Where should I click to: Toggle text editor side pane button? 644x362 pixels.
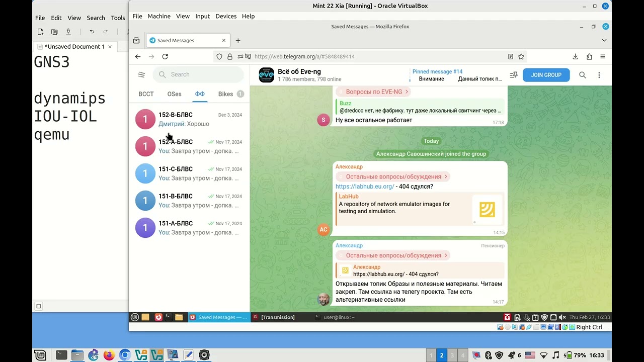tap(38, 306)
